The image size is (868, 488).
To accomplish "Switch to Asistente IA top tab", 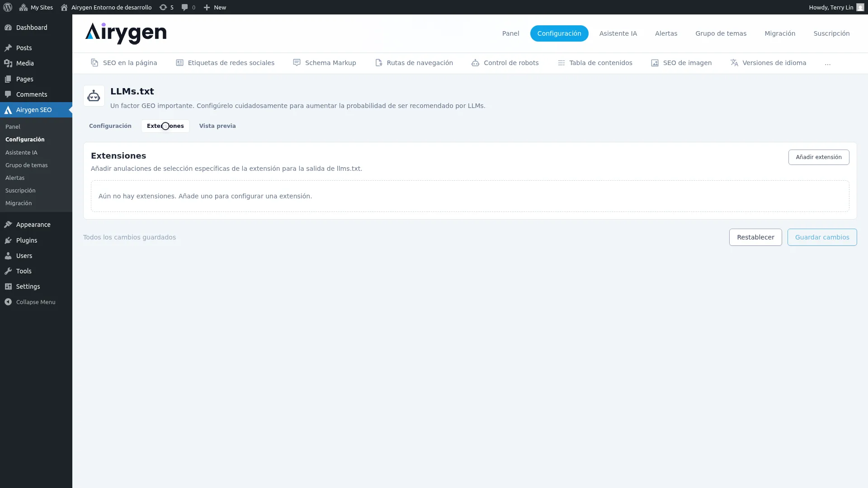I will pyautogui.click(x=618, y=33).
